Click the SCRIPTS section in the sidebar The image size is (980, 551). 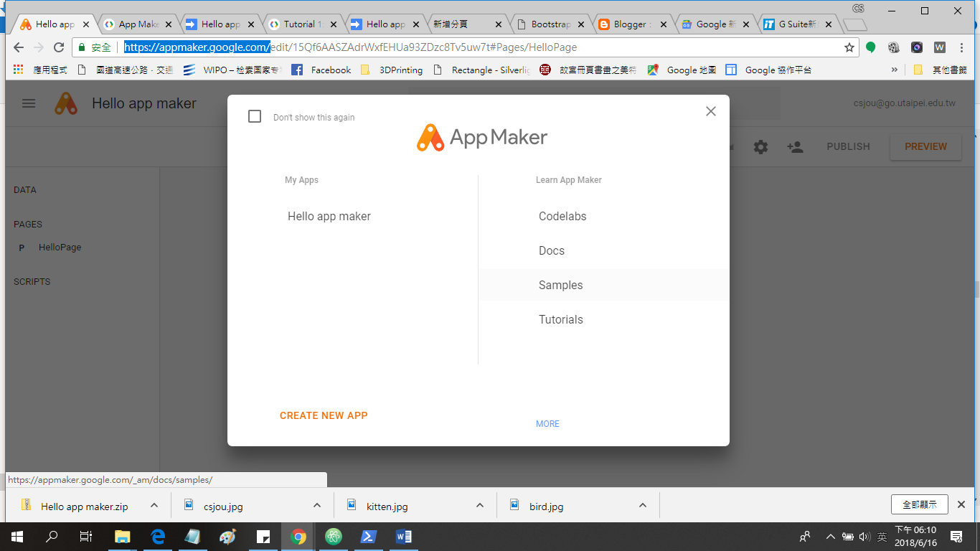tap(32, 282)
